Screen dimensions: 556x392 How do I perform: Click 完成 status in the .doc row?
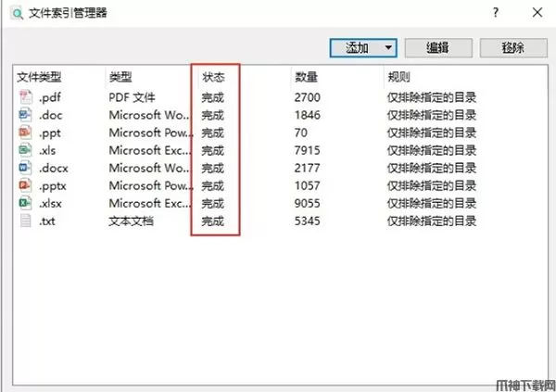point(213,115)
